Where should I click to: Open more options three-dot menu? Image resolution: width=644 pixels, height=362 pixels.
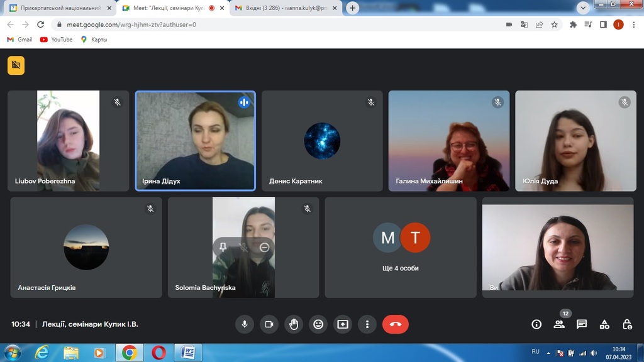click(x=367, y=324)
